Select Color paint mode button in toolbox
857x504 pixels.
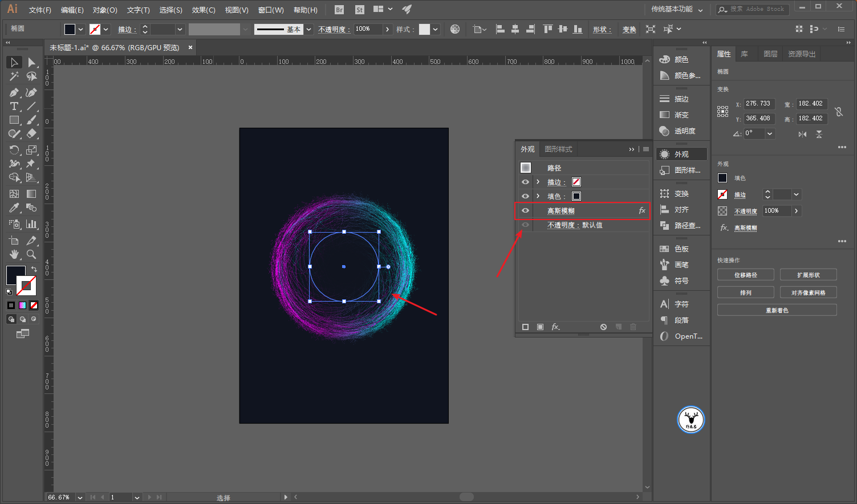11,305
